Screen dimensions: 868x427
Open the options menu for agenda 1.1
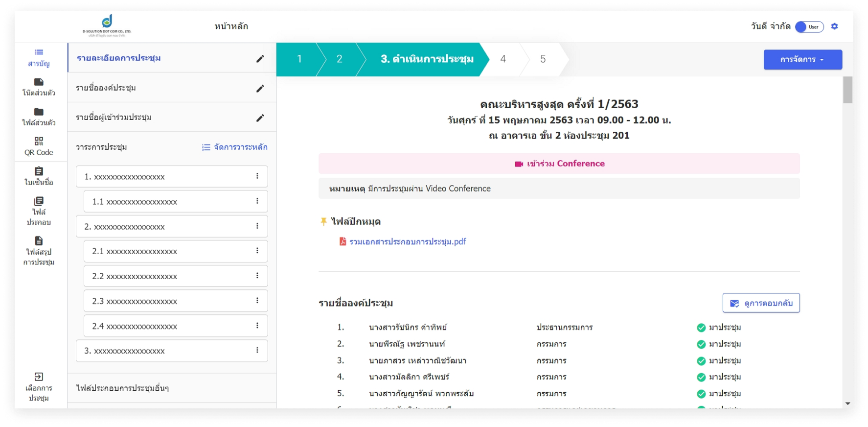tap(257, 201)
